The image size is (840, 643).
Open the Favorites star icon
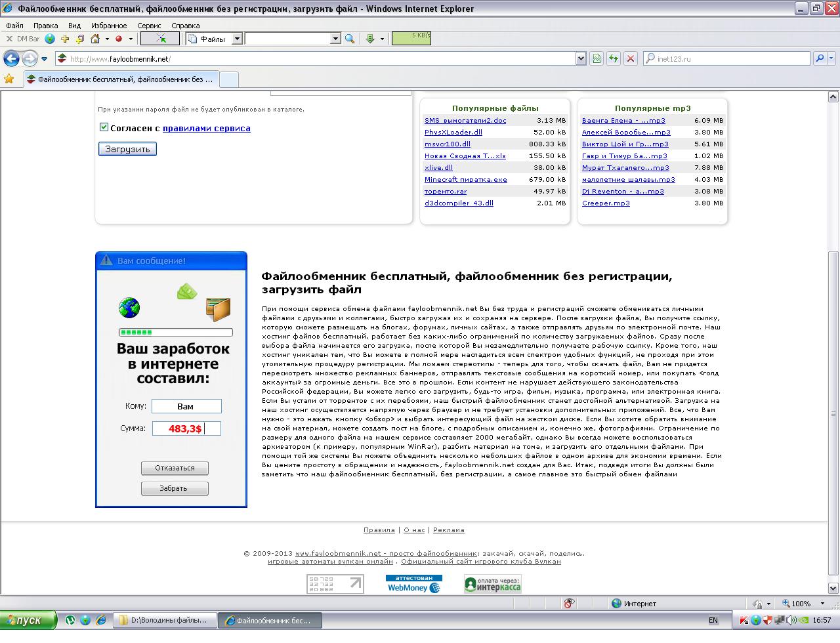[x=9, y=79]
